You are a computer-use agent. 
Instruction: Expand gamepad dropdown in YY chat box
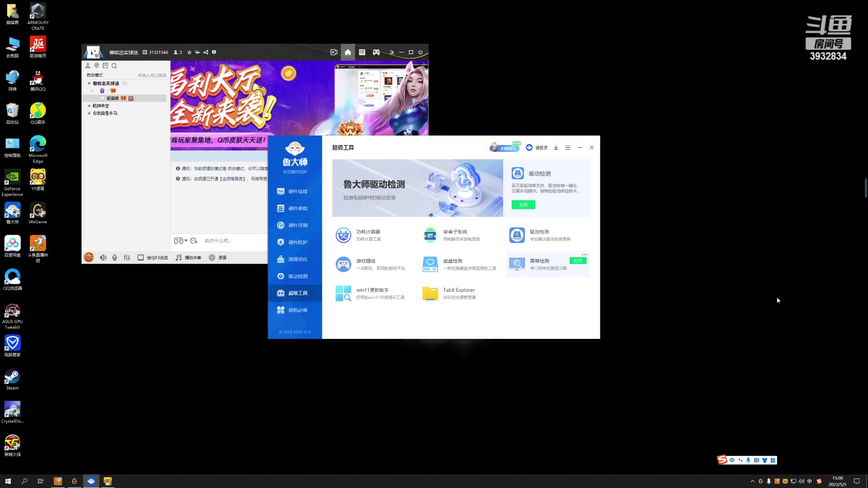186,241
